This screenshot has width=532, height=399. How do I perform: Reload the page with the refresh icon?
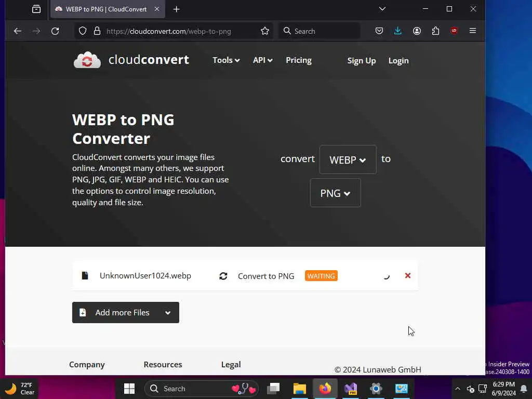tap(55, 31)
